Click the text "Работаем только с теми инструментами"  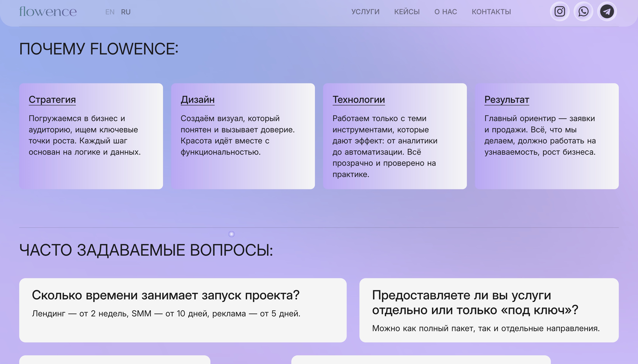coord(380,124)
